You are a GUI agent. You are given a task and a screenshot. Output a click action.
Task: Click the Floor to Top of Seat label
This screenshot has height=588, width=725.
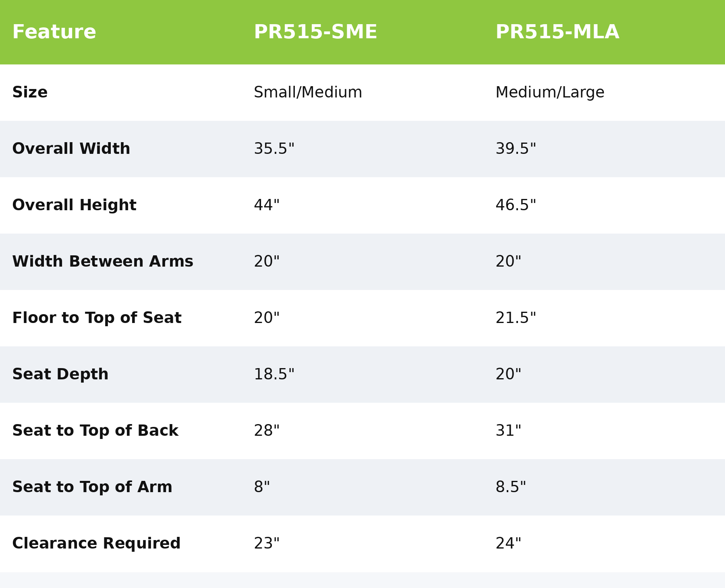pos(97,318)
